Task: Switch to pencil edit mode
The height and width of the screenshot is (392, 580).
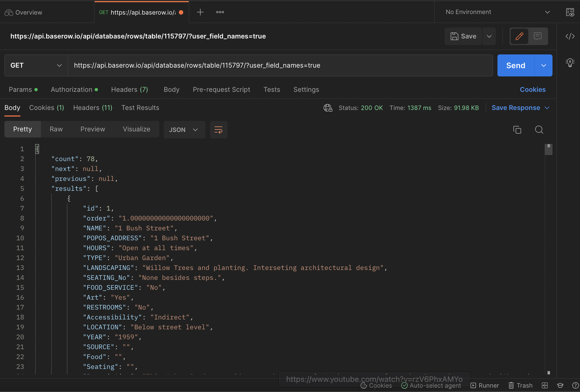Action: click(519, 36)
